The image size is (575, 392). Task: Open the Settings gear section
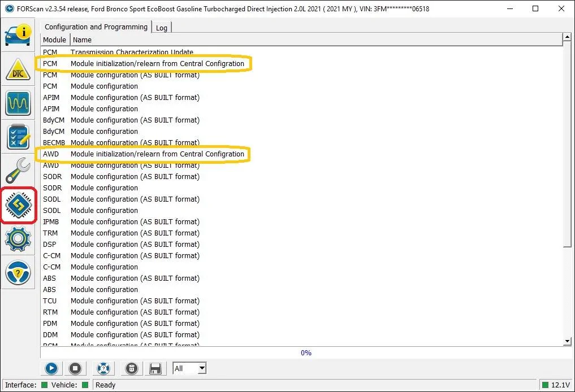click(19, 239)
